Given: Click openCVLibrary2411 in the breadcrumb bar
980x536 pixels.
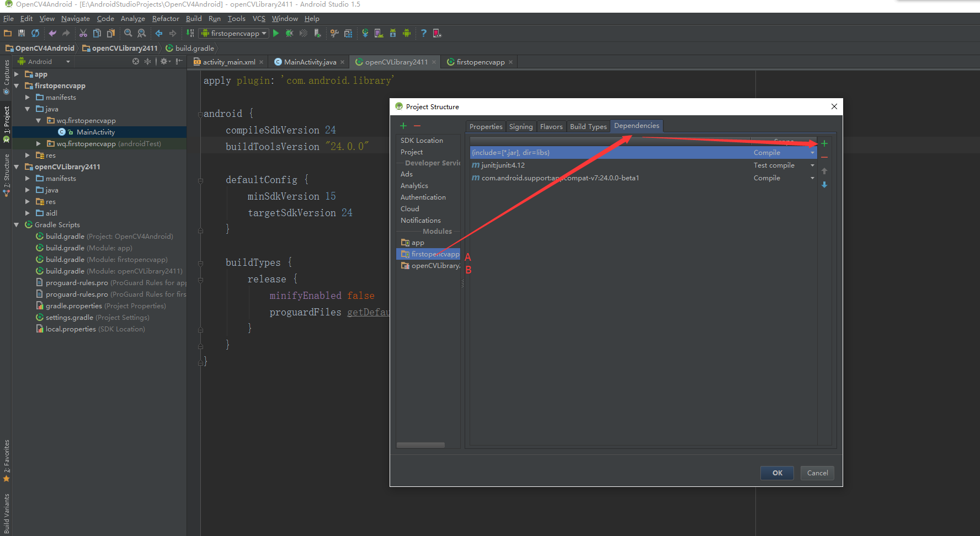Looking at the screenshot, I should [120, 48].
